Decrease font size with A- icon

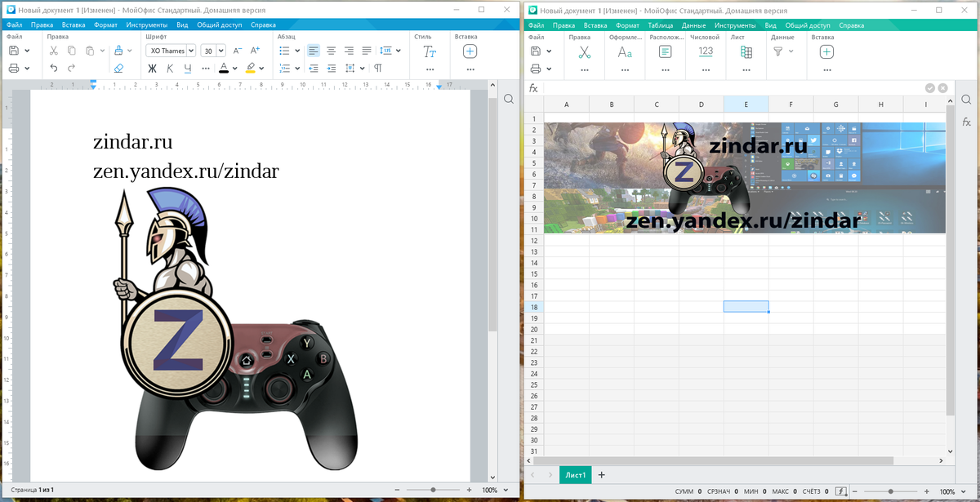point(237,51)
